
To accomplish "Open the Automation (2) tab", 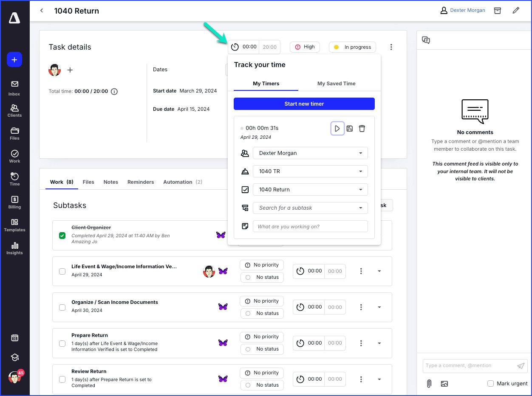I will (x=183, y=182).
